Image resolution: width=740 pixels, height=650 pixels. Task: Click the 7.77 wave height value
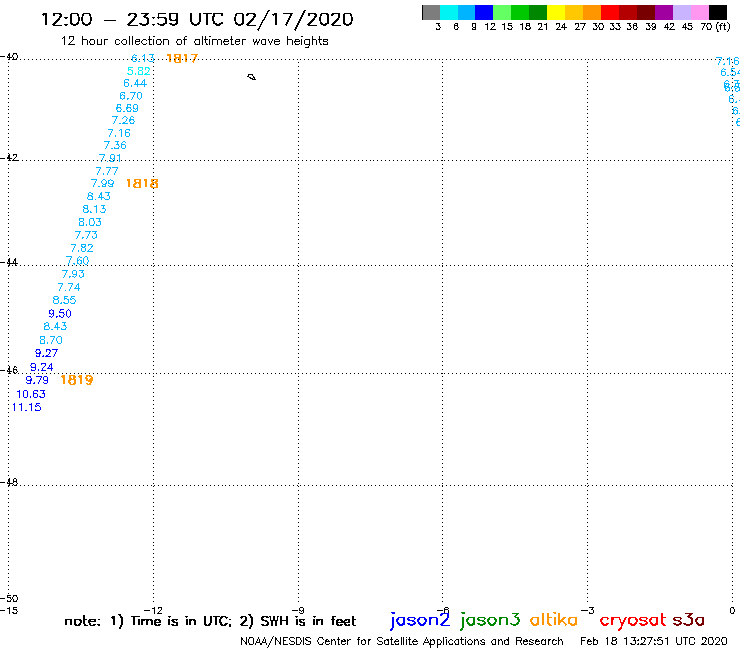(107, 171)
